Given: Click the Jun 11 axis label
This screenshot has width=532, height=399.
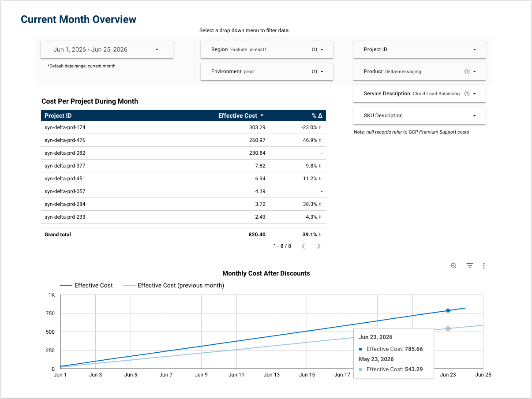Looking at the screenshot, I should click(236, 375).
